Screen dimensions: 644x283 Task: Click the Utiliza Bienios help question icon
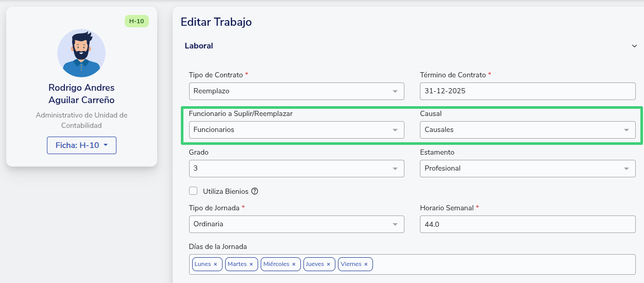tap(255, 191)
